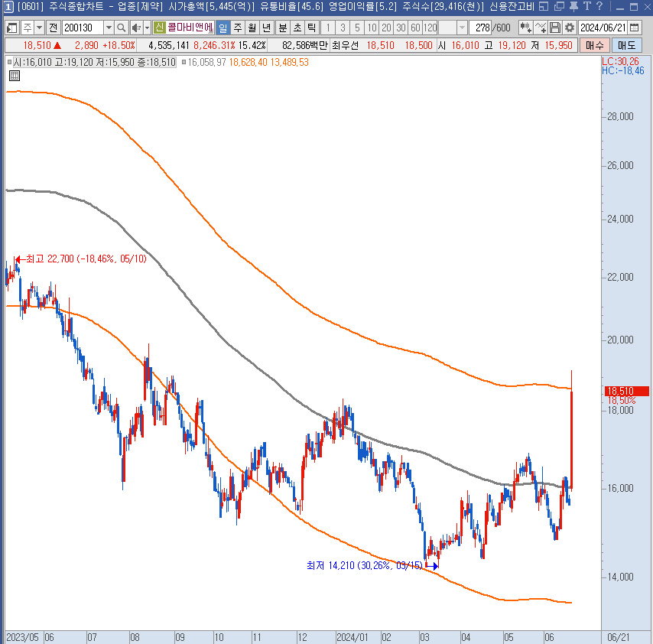Save chart settings with floppy icon

tap(554, 28)
